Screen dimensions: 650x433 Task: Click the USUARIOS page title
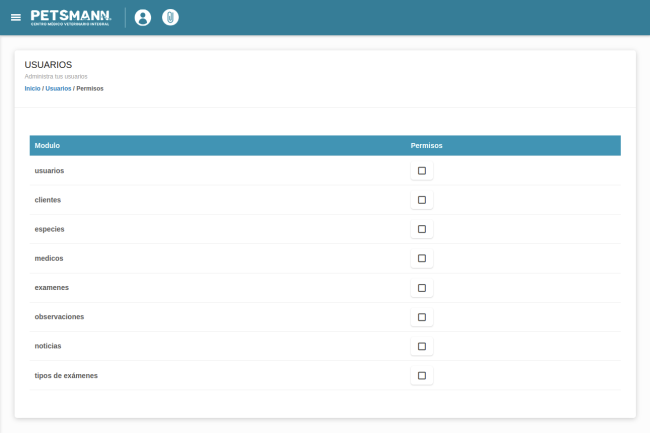point(48,64)
